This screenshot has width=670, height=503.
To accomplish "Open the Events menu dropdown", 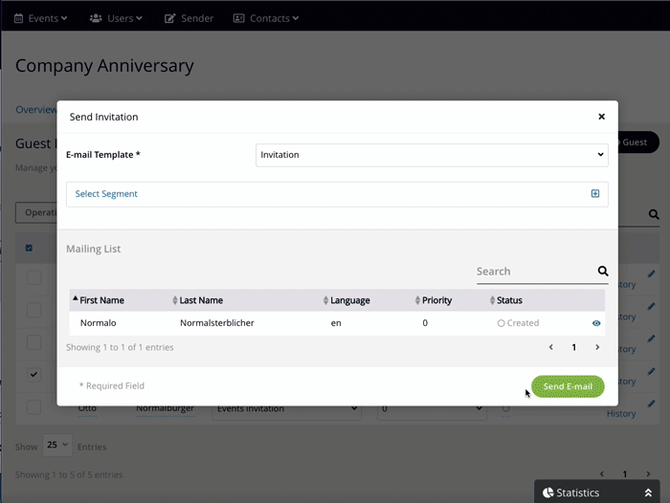I will point(41,18).
